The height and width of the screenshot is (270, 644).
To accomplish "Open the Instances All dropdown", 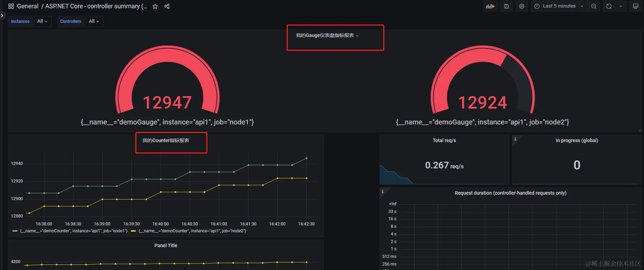I will [x=43, y=21].
